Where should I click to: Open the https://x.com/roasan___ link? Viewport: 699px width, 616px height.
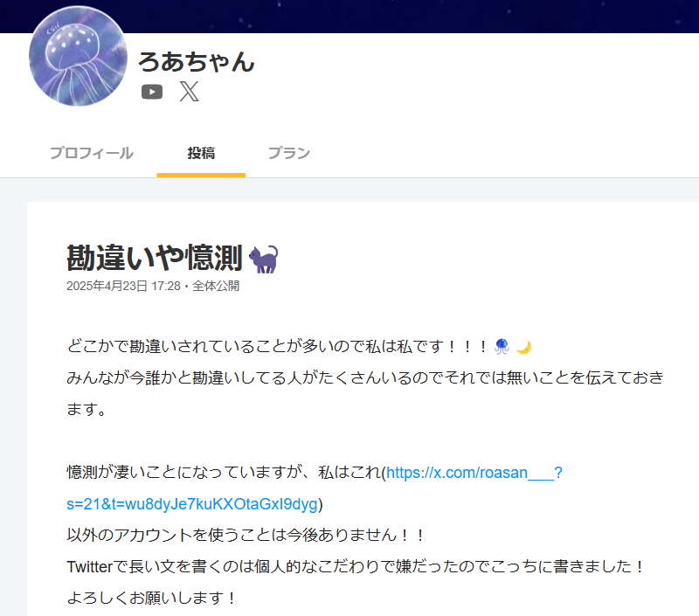click(x=474, y=473)
